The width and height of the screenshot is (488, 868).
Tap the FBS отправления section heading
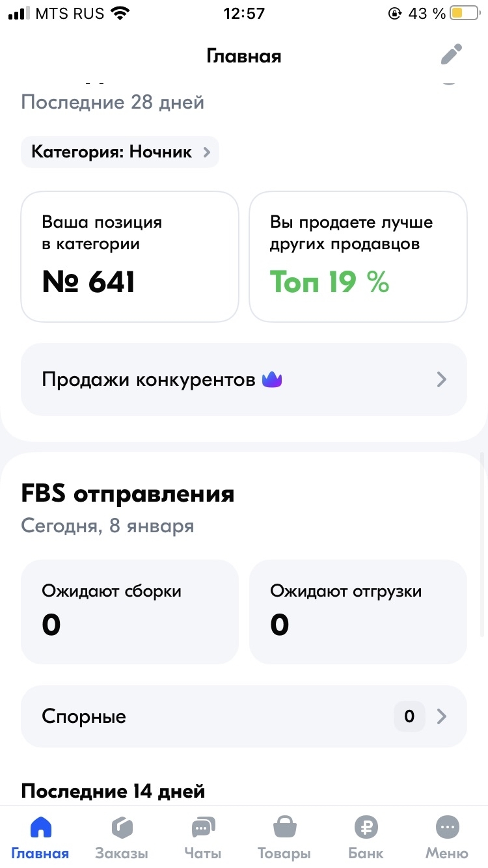coord(128,494)
